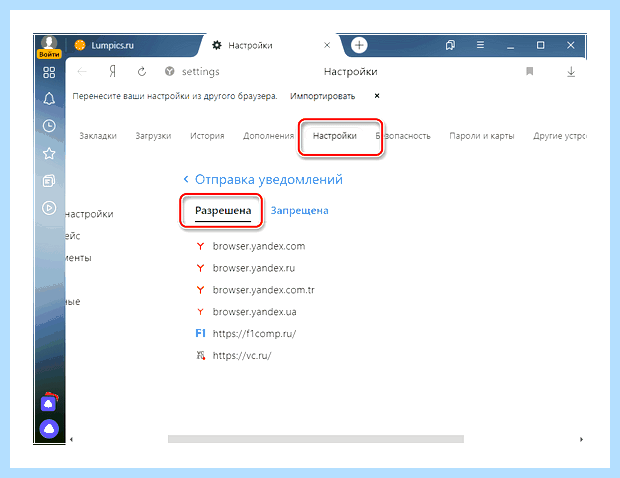Bookmark this page with the flag icon
The image size is (620, 478).
click(x=529, y=71)
